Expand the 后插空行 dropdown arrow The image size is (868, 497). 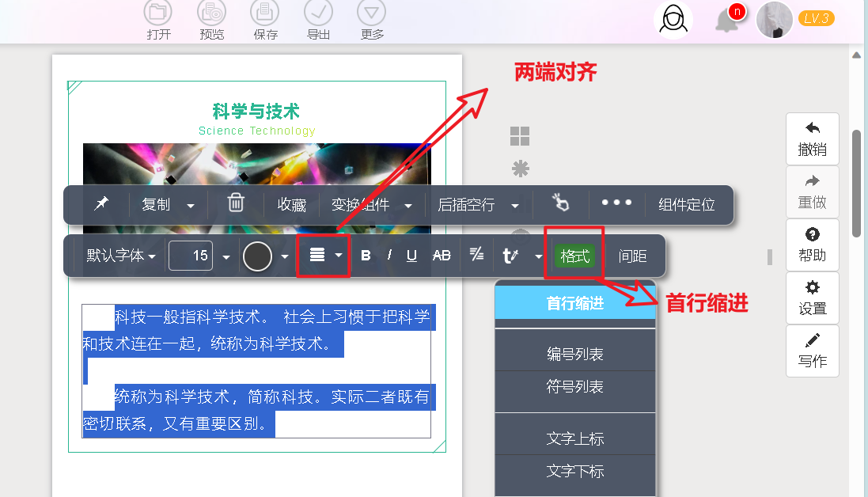click(515, 206)
